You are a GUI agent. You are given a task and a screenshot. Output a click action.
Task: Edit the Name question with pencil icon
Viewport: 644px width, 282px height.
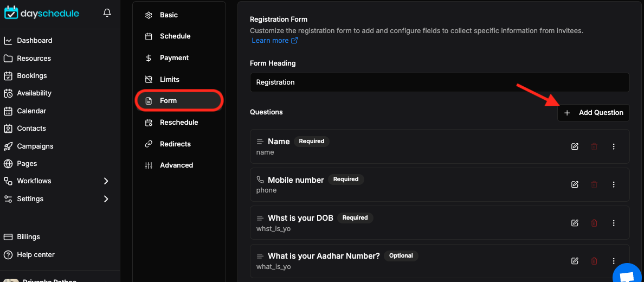(575, 146)
